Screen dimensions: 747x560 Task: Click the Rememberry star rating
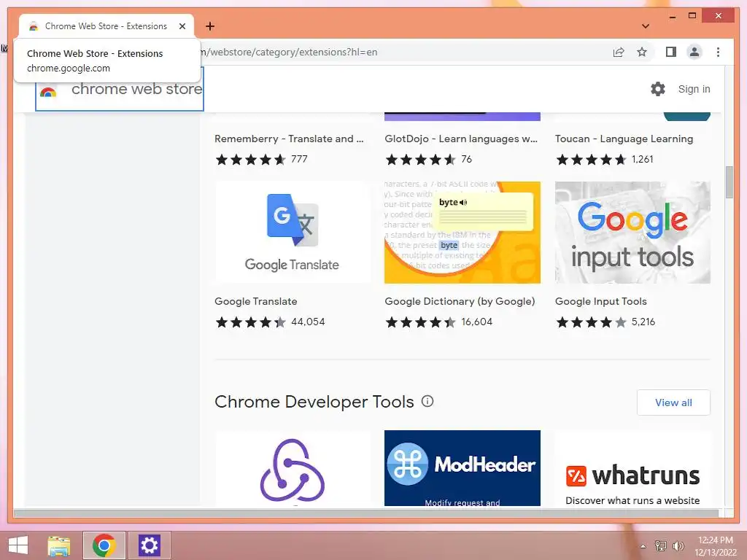(251, 160)
